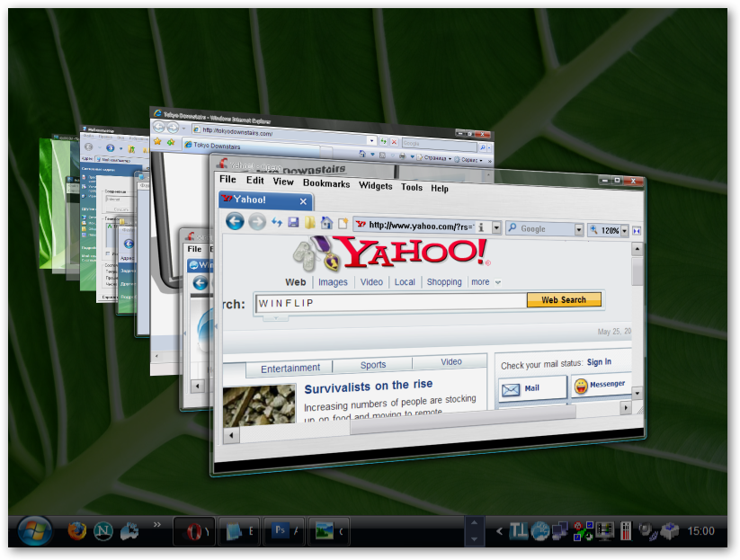
Task: Click the page info 'i' icon in address bar
Action: (481, 227)
